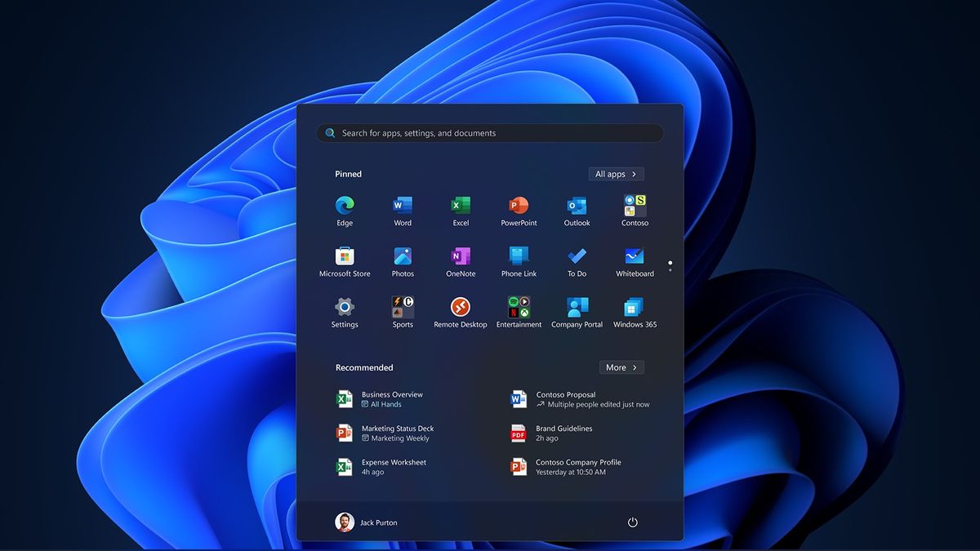Click the "Pinned" section heading

point(348,174)
